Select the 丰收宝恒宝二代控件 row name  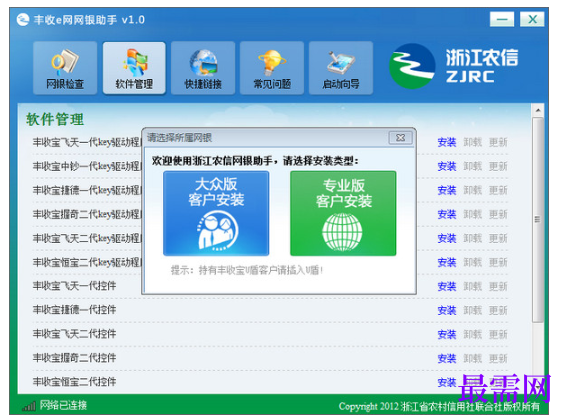(75, 382)
